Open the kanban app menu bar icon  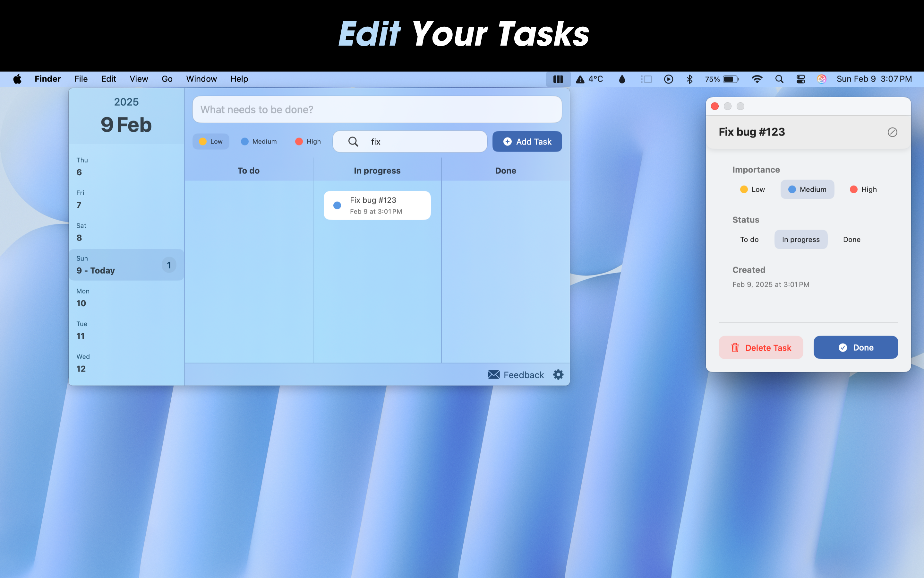click(x=558, y=79)
